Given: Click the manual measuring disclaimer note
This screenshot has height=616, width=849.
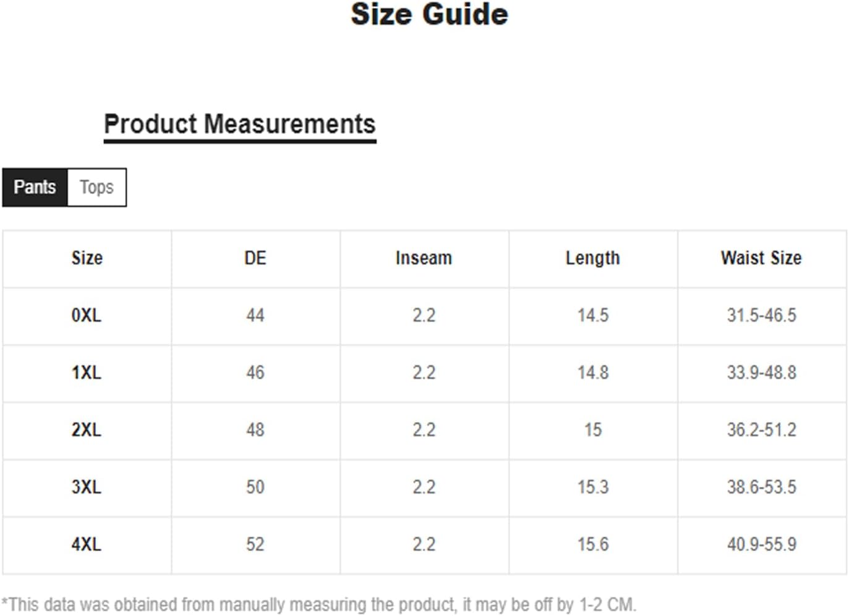Looking at the screenshot, I should [x=318, y=604].
